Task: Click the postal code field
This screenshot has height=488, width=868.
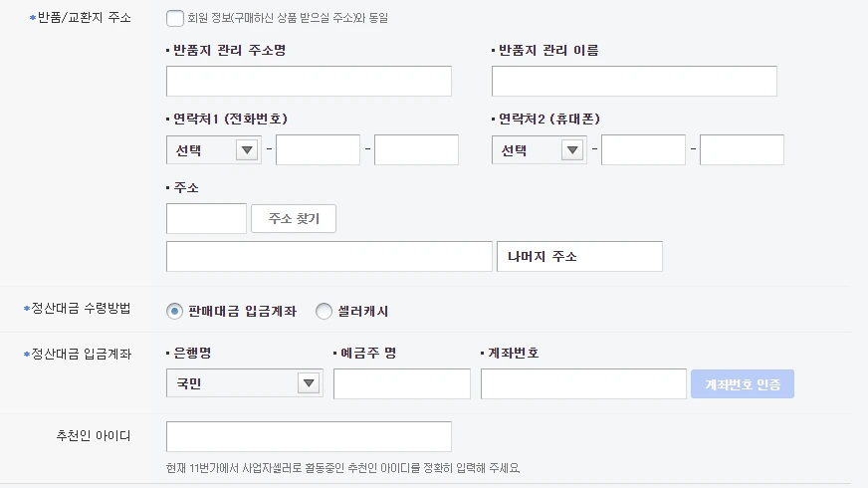Action: pos(206,219)
